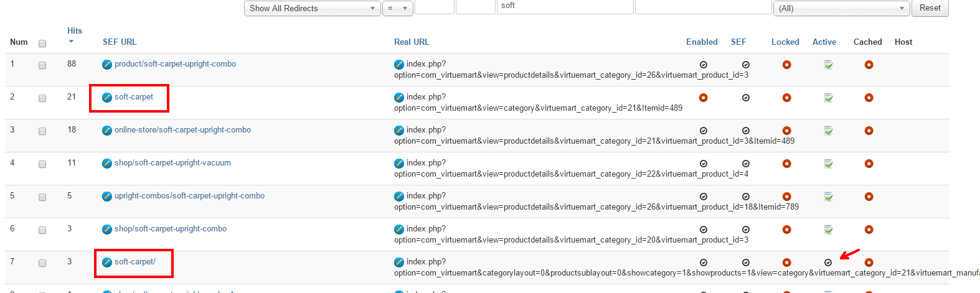Toggle the select-all checkbox in the header
The image size is (980, 293).
[42, 44]
